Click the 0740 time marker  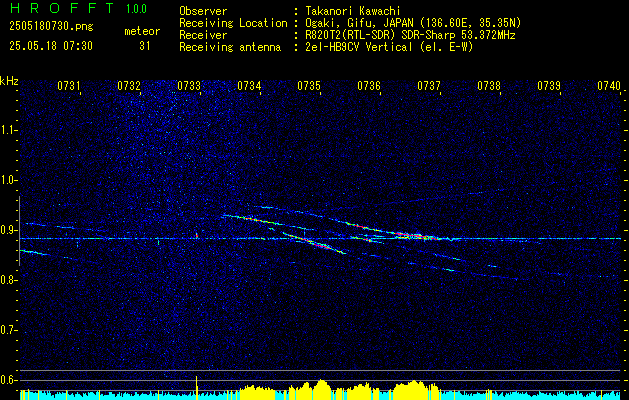coord(609,86)
